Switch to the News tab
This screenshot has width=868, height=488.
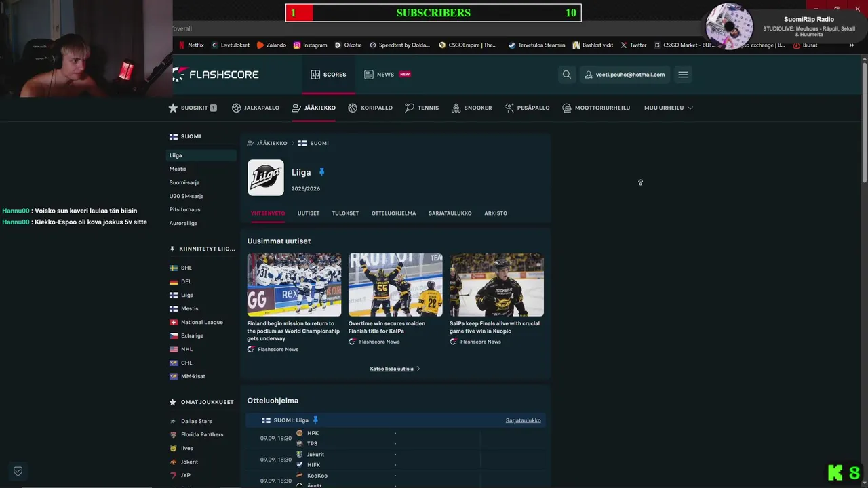387,75
